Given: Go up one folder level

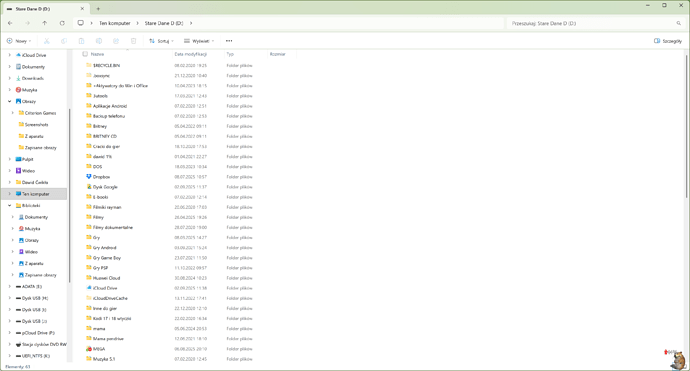Looking at the screenshot, I should tap(44, 23).
